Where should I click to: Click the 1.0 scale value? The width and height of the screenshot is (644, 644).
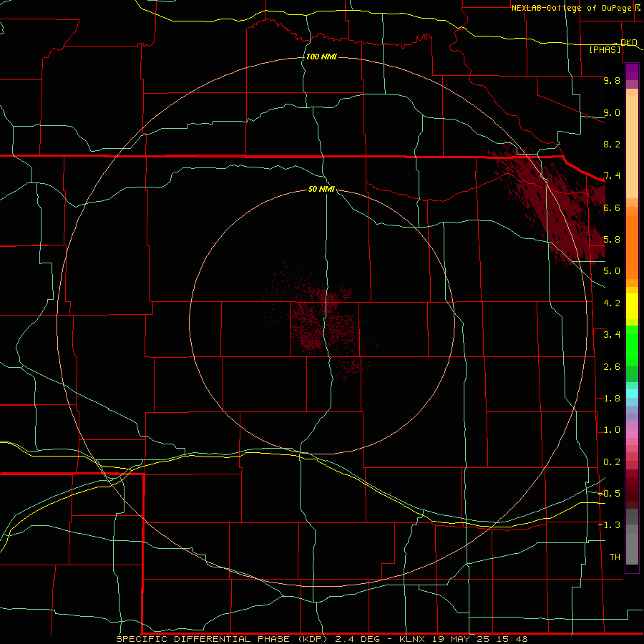click(x=612, y=430)
